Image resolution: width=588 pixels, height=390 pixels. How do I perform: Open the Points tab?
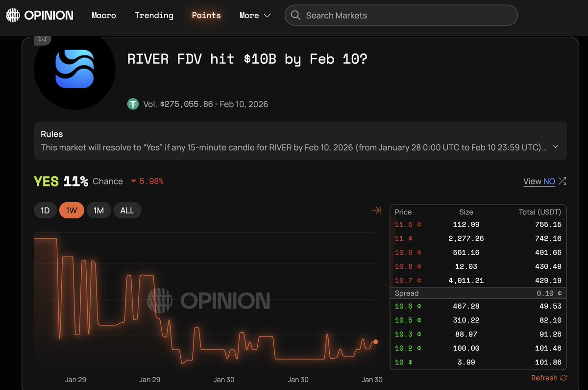(206, 15)
